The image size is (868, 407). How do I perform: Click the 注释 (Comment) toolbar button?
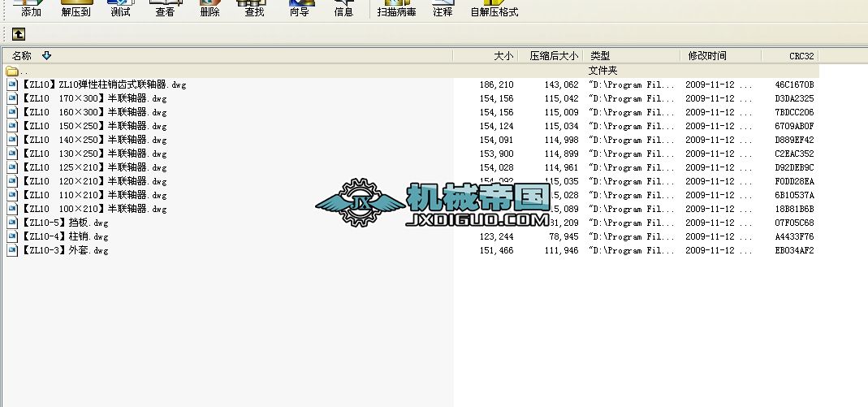443,9
